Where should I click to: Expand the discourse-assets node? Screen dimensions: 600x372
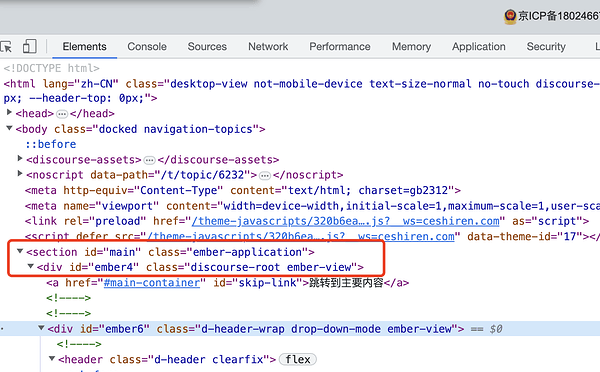point(20,158)
